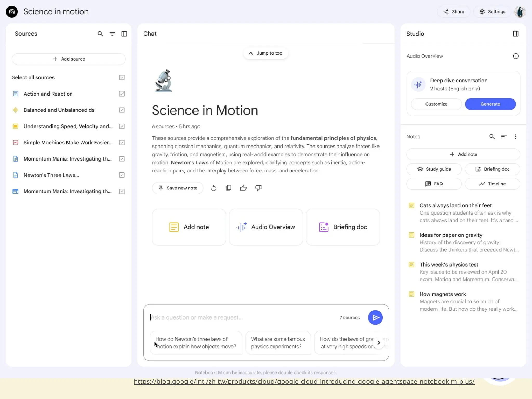The height and width of the screenshot is (399, 532).
Task: Uncheck Newton's Three Laws source
Action: click(x=122, y=175)
